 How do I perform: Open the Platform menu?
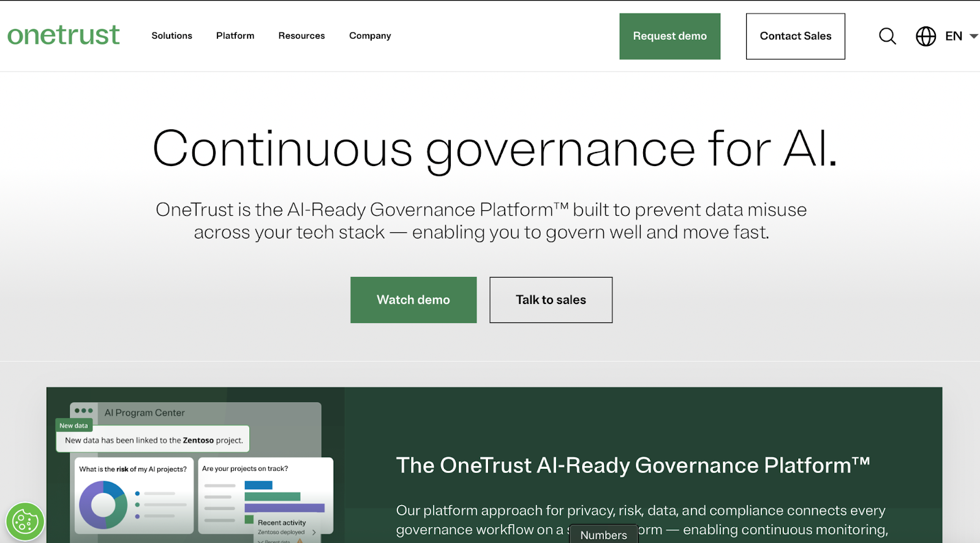tap(235, 36)
